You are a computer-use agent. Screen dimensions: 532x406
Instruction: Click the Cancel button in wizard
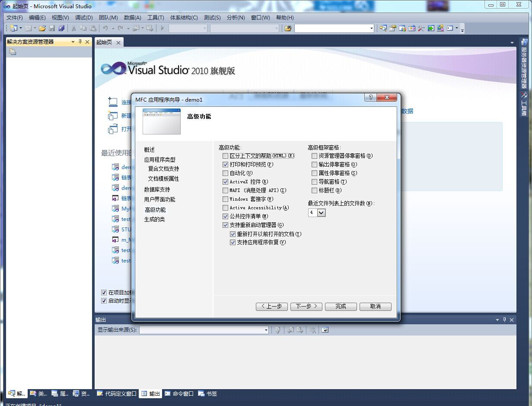[x=376, y=306]
